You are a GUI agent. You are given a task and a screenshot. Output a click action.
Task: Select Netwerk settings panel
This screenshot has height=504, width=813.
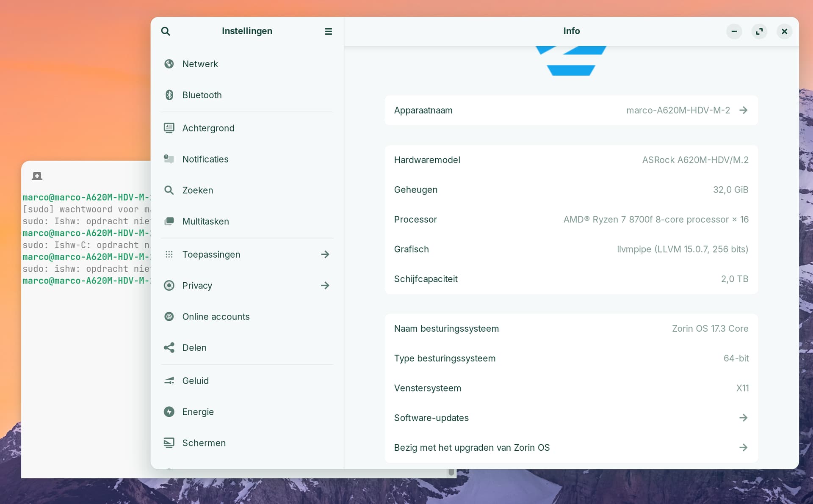tap(247, 64)
